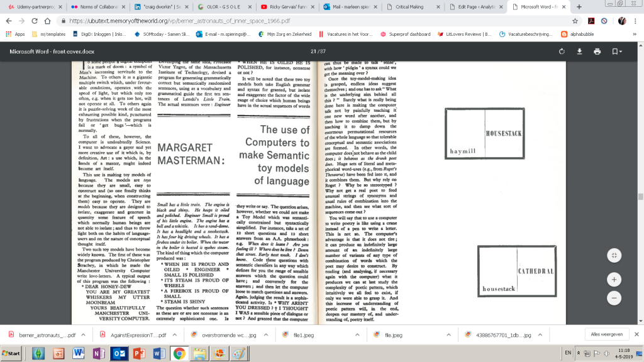Bookmark this page with the star
The height and width of the screenshot is (362, 644).
[x=575, y=21]
